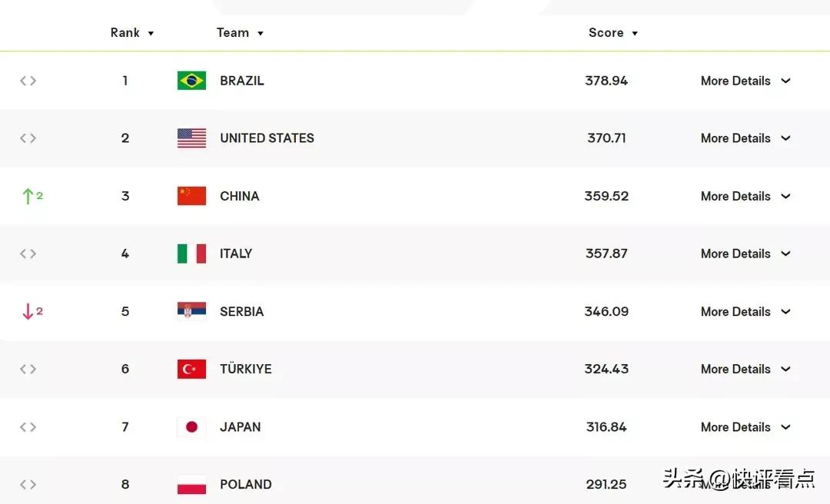This screenshot has height=504, width=830.
Task: Click the red down-arrow rank change for Serbia
Action: tap(32, 311)
